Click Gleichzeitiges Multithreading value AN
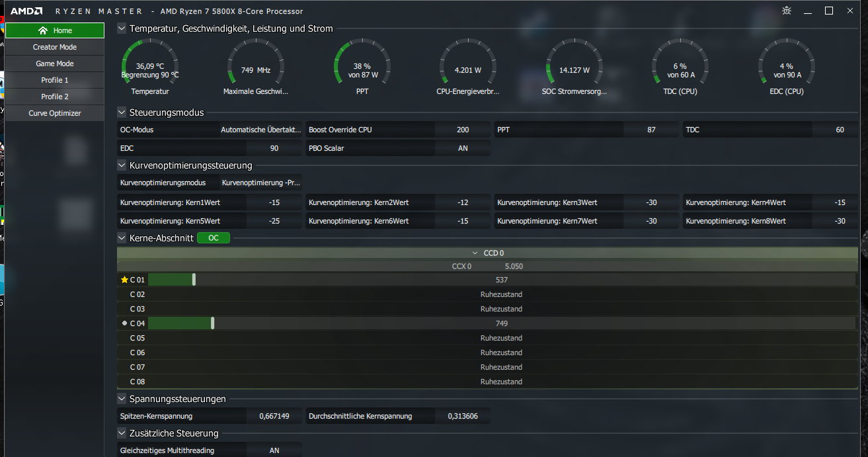The height and width of the screenshot is (457, 868). point(274,450)
